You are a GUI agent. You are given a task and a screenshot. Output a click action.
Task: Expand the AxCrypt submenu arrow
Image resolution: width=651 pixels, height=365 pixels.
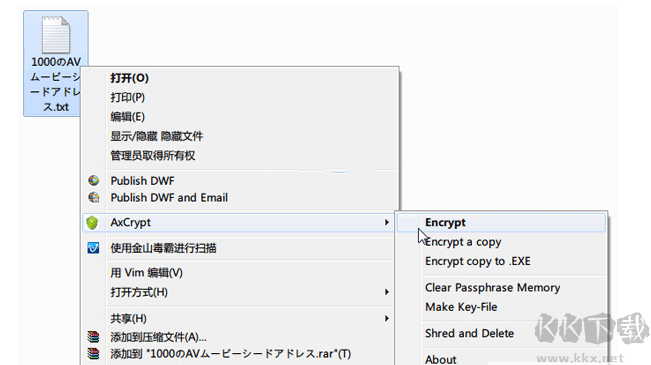click(x=387, y=223)
